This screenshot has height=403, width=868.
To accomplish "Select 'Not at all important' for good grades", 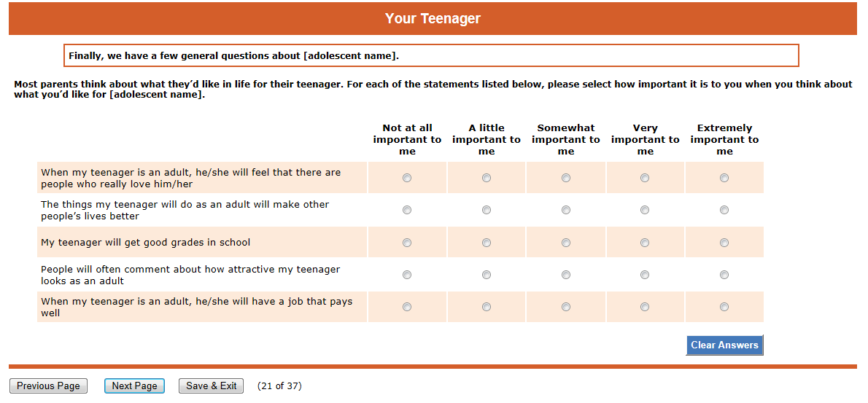I will click(x=407, y=243).
